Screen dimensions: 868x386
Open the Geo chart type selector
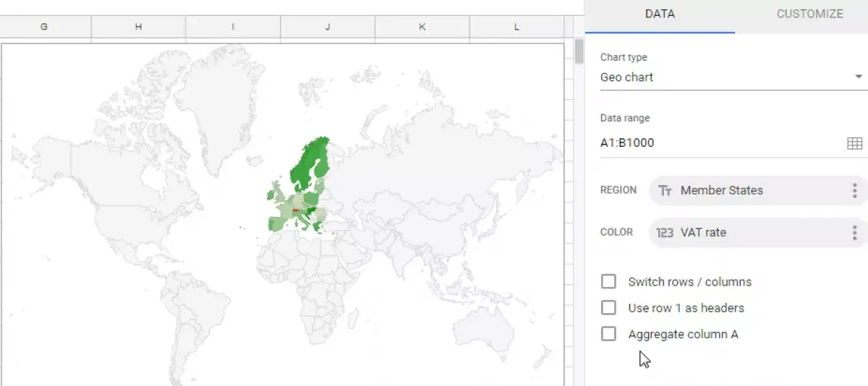pyautogui.click(x=733, y=77)
